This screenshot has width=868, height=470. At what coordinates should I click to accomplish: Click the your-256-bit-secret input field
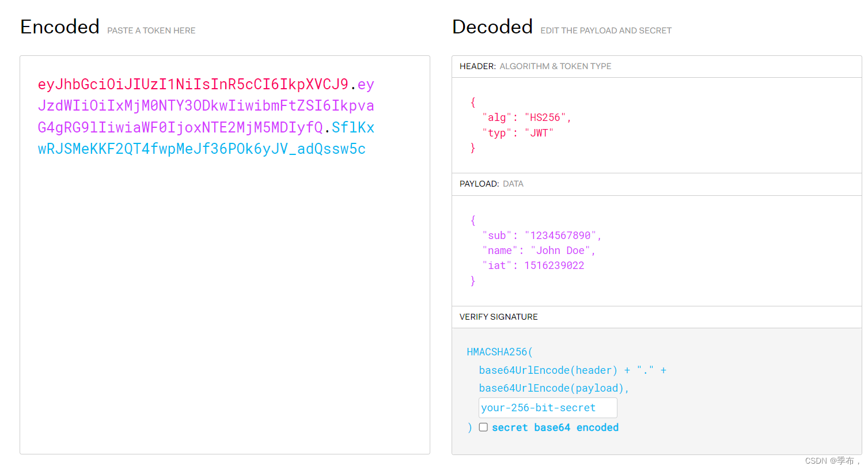click(x=548, y=408)
